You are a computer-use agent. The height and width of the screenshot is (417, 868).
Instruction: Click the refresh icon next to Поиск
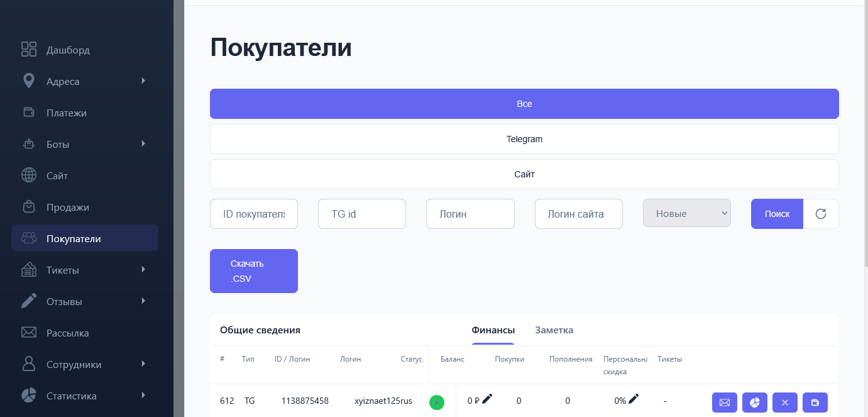(820, 214)
